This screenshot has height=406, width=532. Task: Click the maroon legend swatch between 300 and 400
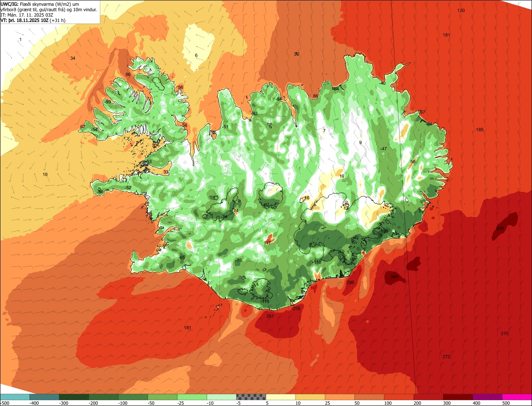pyautogui.click(x=458, y=397)
